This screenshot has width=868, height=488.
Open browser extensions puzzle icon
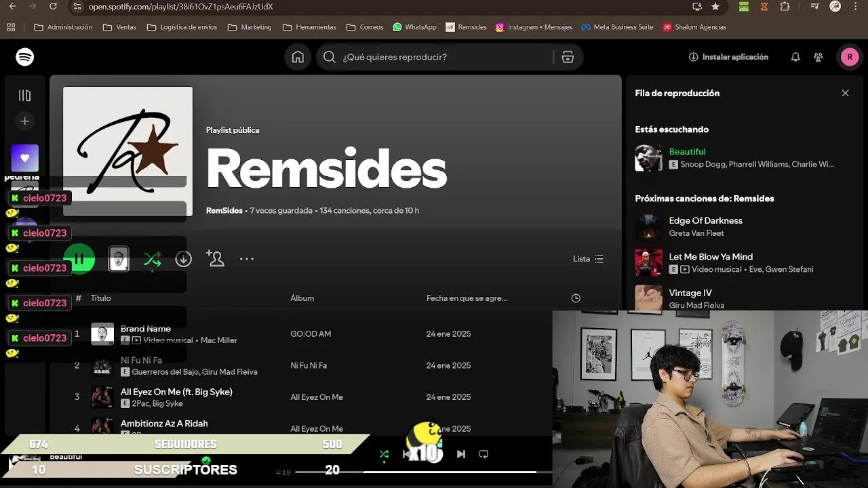(785, 7)
